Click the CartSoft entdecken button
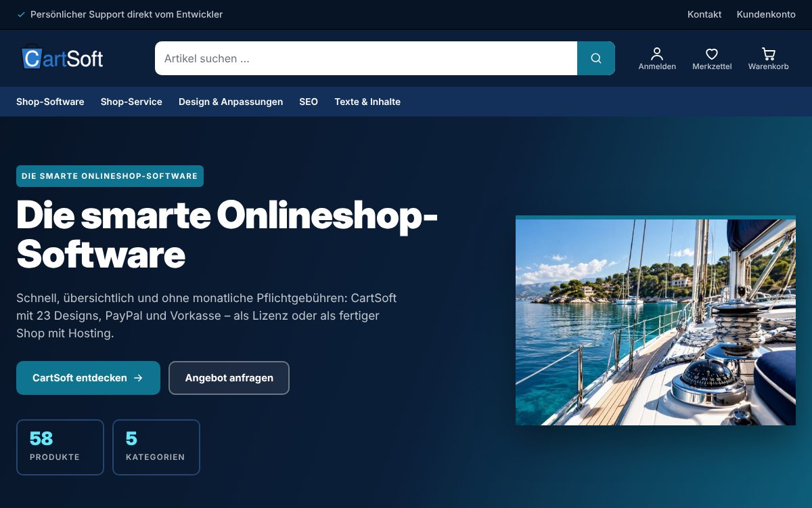Image resolution: width=812 pixels, height=508 pixels. point(88,378)
